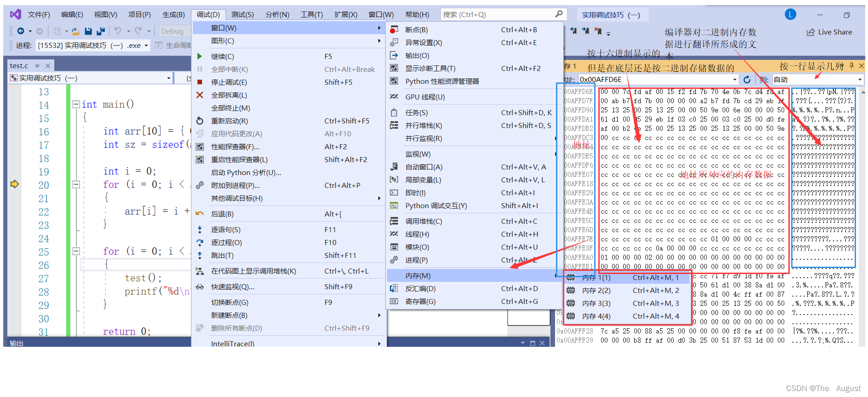
Task: Click the Navigate Backward arrow icon
Action: pos(21,31)
